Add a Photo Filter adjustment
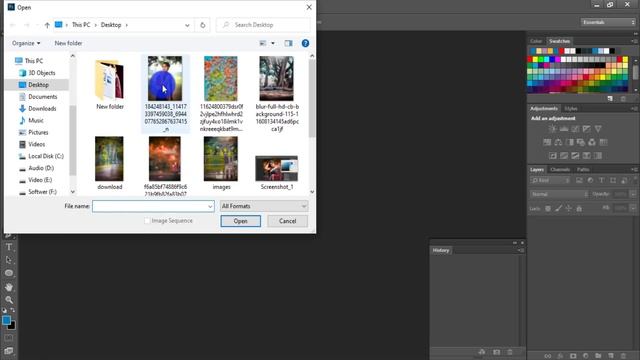Viewport: 640px width, 360px height. pos(581,142)
